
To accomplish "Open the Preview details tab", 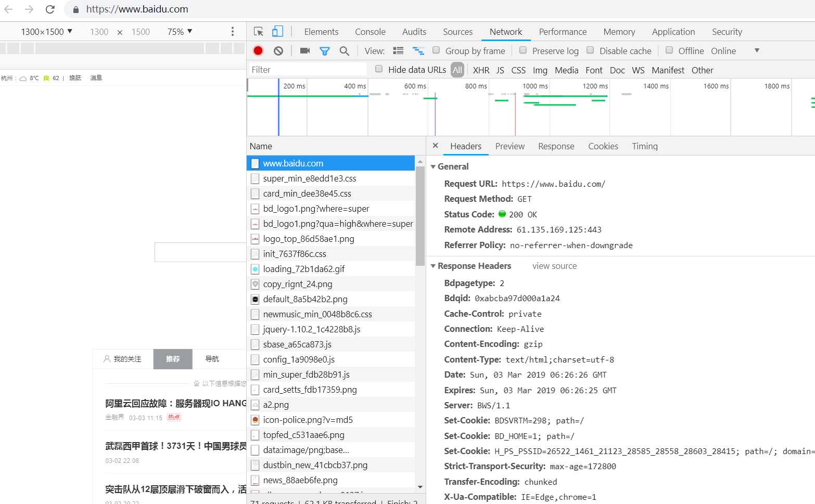I will click(510, 146).
